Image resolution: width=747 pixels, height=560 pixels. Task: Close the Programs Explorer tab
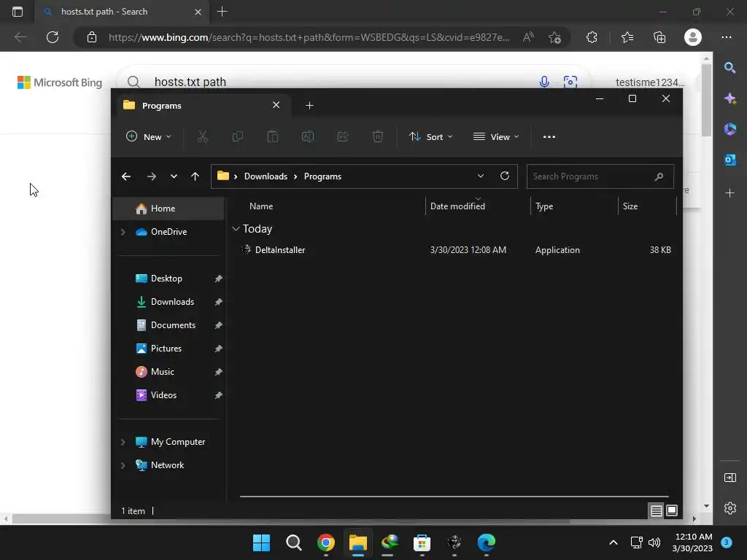click(276, 105)
